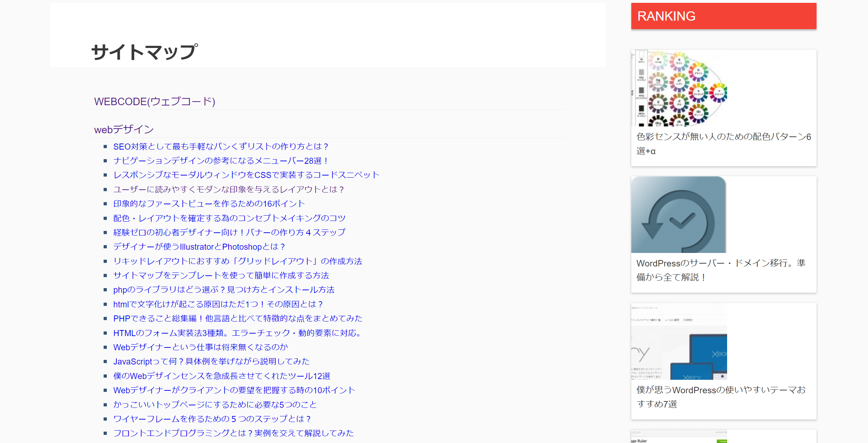Open the サイトマップをテンプレートで作成 article

(221, 275)
